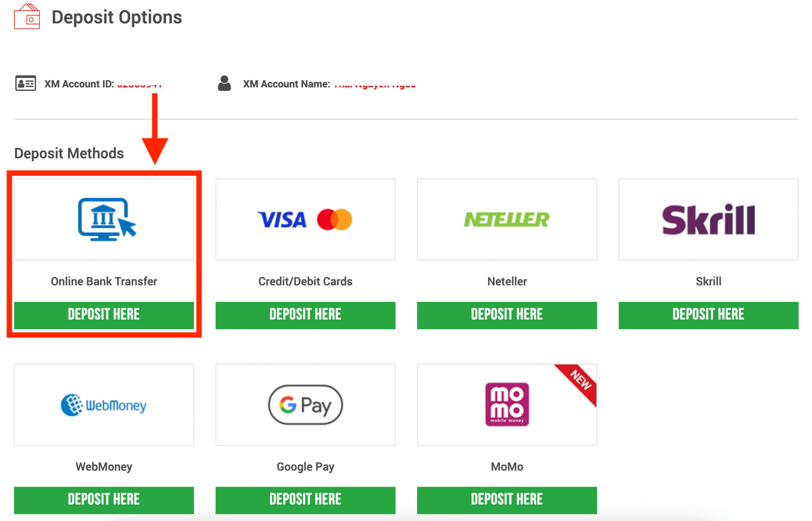Select the Neteller logo
Screen dimensions: 812x521
506,220
